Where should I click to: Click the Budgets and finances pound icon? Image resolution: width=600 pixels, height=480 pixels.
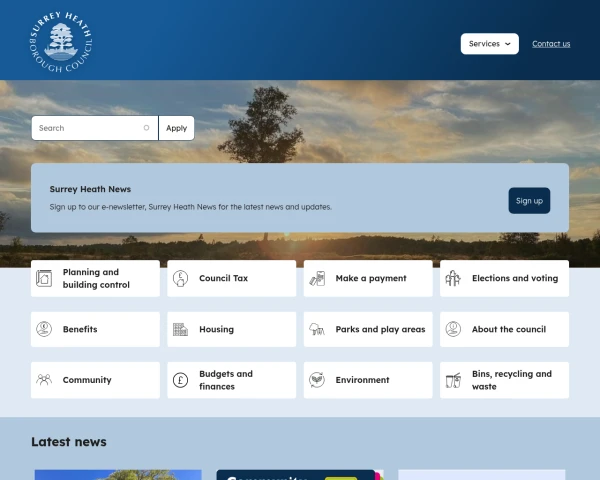pos(180,380)
